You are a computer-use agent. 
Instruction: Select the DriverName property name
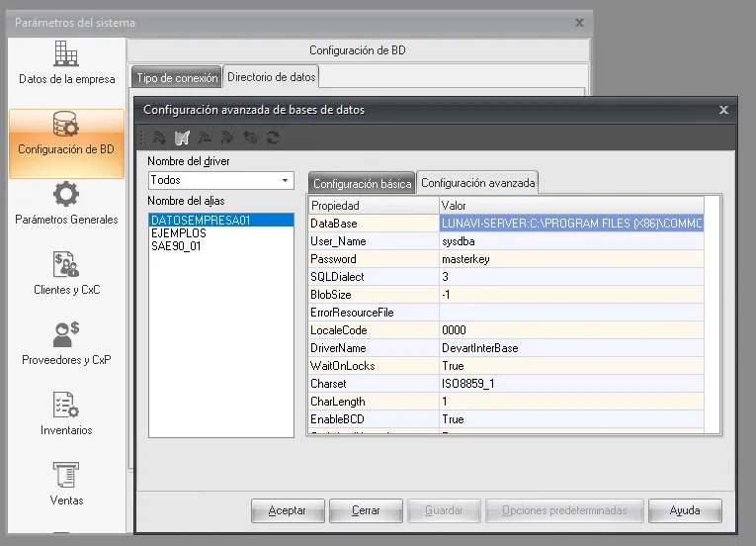click(374, 348)
